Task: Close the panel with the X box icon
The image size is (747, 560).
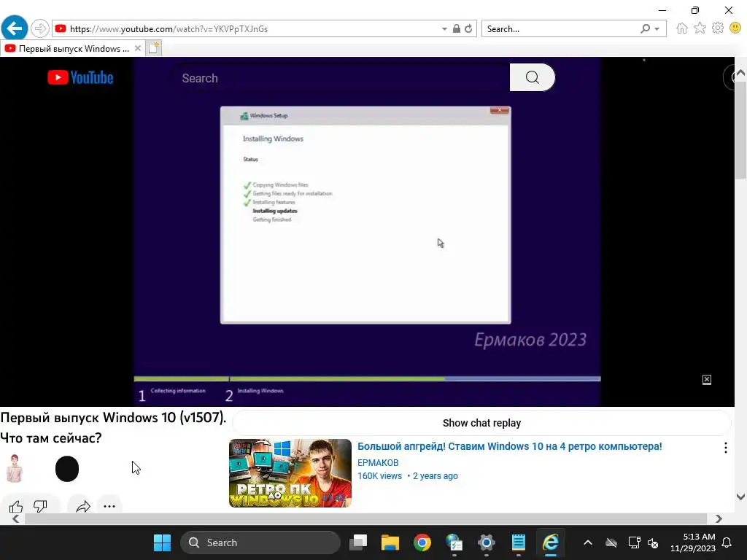Action: point(706,379)
